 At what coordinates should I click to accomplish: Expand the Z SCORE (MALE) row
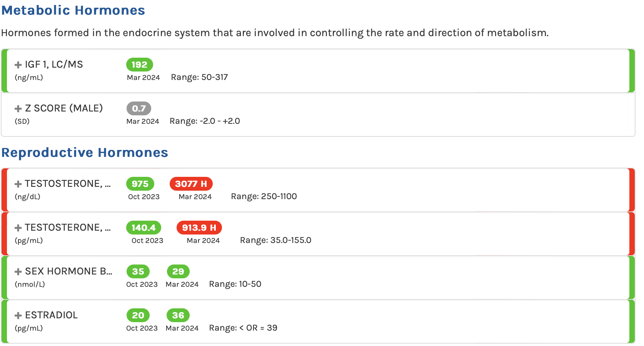pyautogui.click(x=18, y=109)
